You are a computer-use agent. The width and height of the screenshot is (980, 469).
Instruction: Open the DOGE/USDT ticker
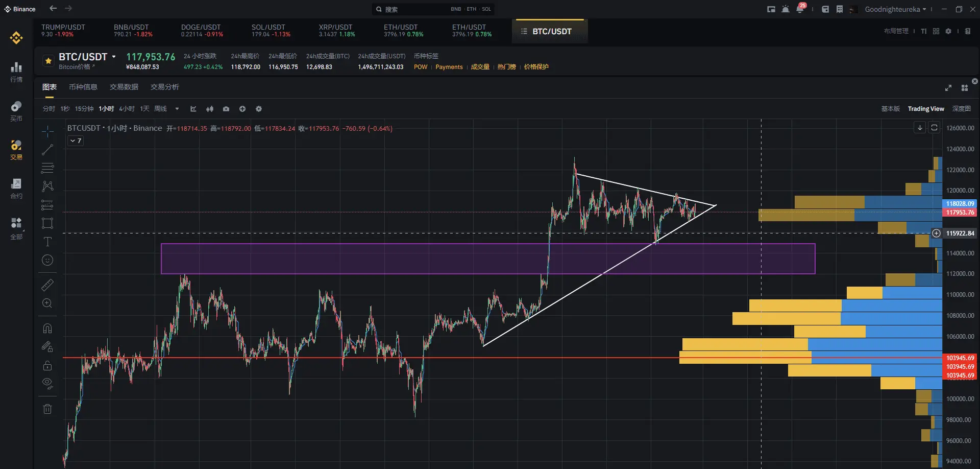coord(202,31)
